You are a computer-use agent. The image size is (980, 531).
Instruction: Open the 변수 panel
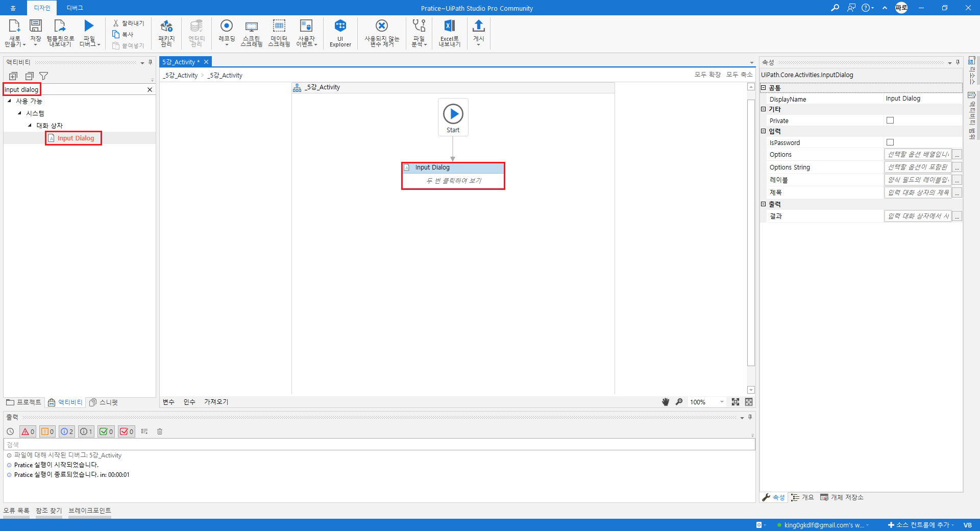pos(168,402)
